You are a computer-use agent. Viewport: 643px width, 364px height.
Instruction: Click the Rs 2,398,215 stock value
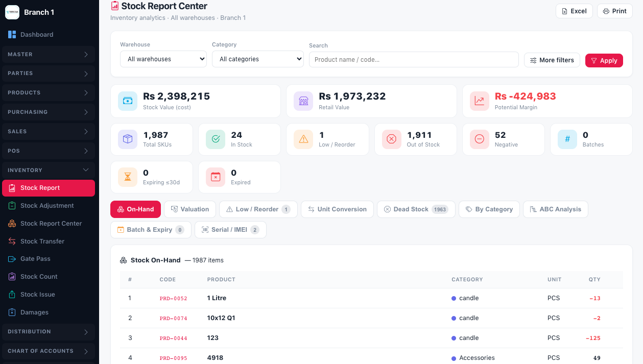click(x=176, y=96)
